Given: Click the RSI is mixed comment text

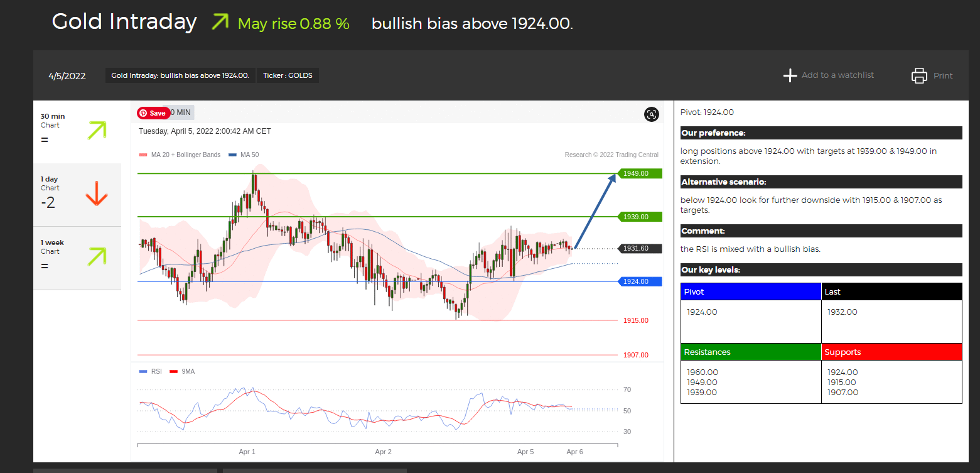Looking at the screenshot, I should click(750, 249).
